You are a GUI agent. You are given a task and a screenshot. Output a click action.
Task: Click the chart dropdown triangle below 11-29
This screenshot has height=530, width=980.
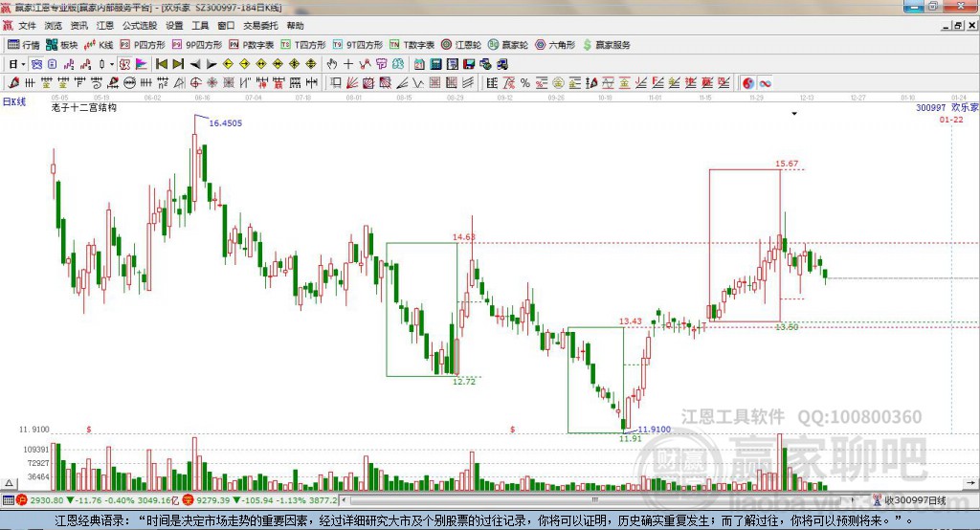coord(794,114)
